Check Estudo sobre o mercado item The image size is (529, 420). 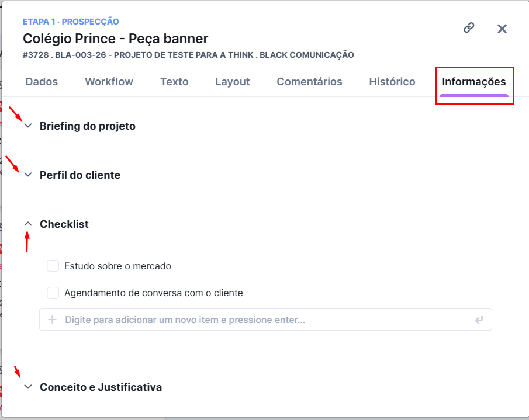(x=53, y=266)
